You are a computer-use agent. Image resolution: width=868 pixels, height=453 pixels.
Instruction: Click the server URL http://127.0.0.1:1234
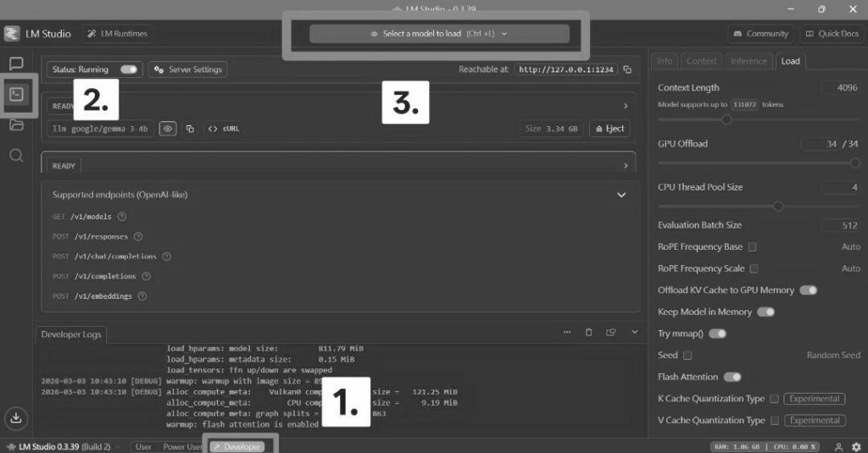click(565, 69)
